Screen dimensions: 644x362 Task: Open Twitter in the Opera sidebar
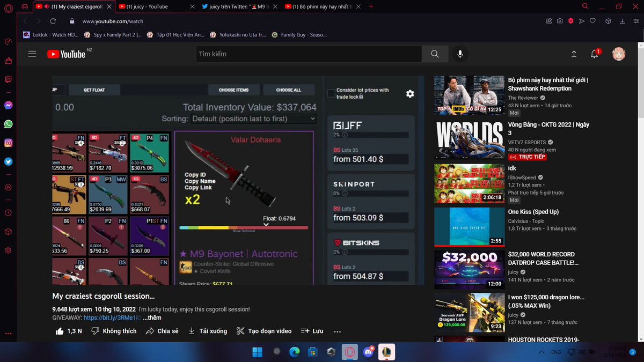coord(8,161)
